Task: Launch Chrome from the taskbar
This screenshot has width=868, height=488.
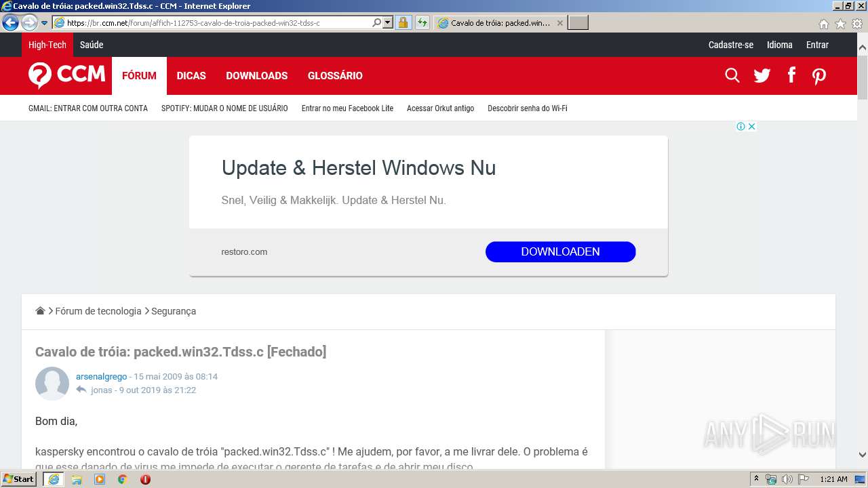Action: [x=123, y=479]
